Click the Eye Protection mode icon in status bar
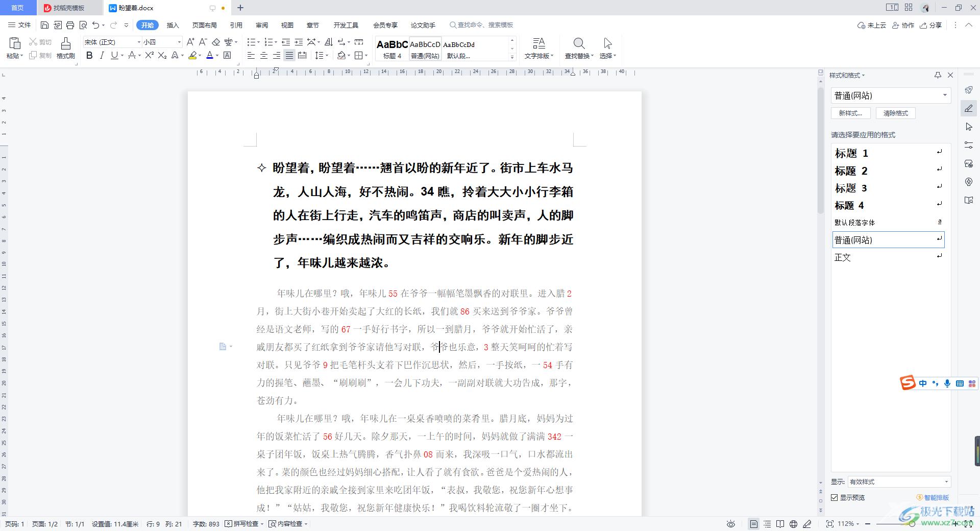Viewport: 980px width, 531px height. [731, 524]
